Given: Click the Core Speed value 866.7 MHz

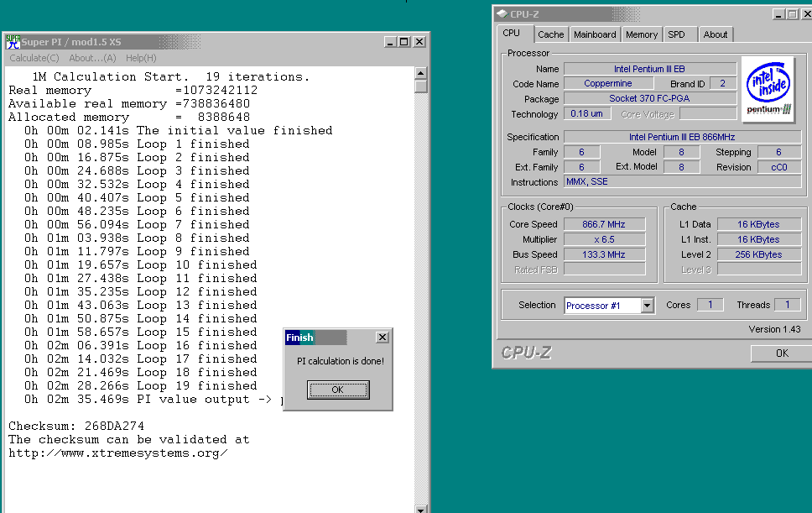Looking at the screenshot, I should [x=604, y=224].
